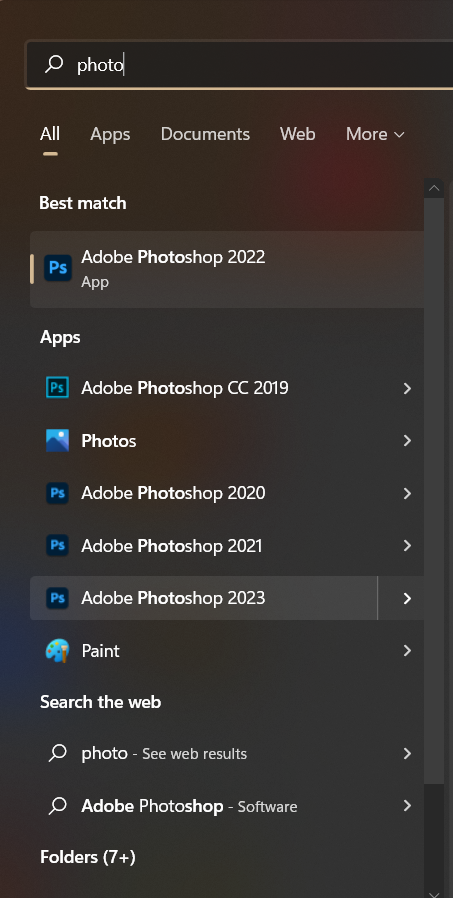Click the Adobe Photoshop CC 2019 icon
Screen dimensions: 453x898
click(x=57, y=388)
